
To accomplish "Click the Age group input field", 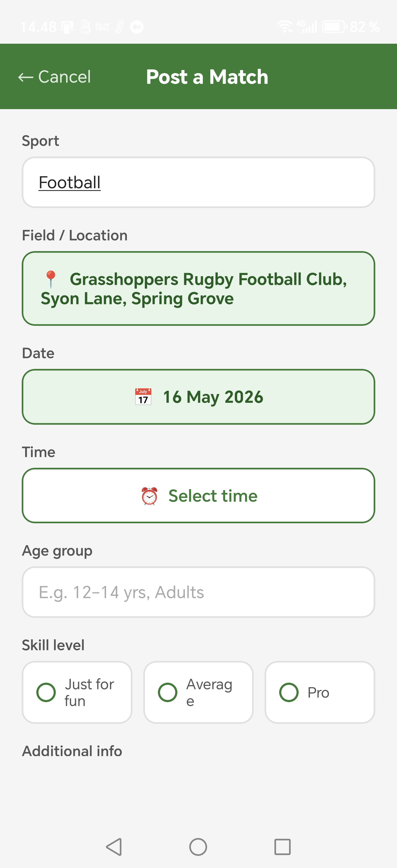I will [x=198, y=592].
